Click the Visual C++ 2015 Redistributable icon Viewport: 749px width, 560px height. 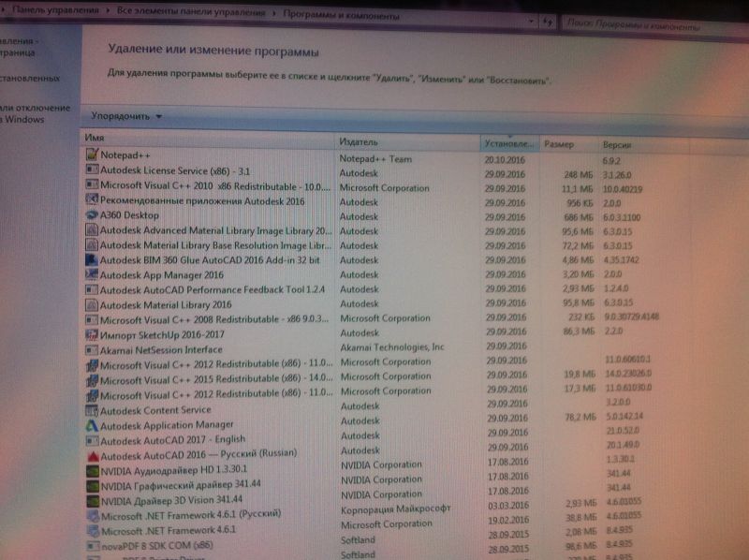pos(92,380)
